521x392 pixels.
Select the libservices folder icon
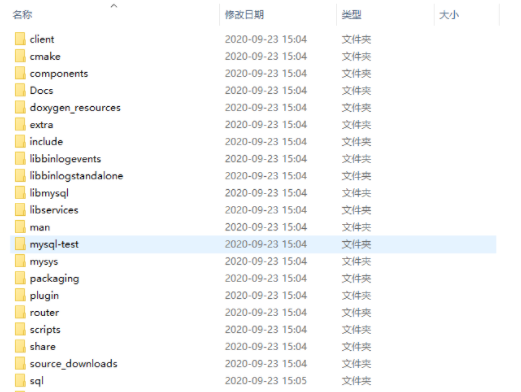tap(20, 210)
